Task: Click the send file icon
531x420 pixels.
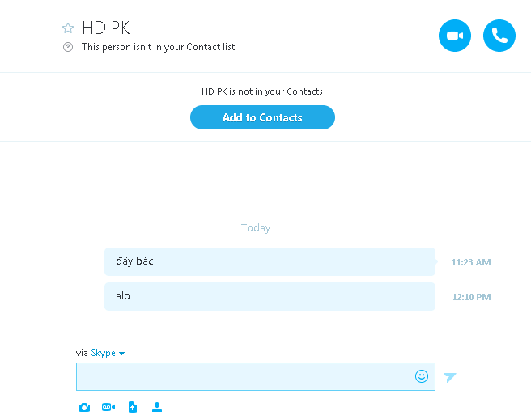Action: point(133,407)
